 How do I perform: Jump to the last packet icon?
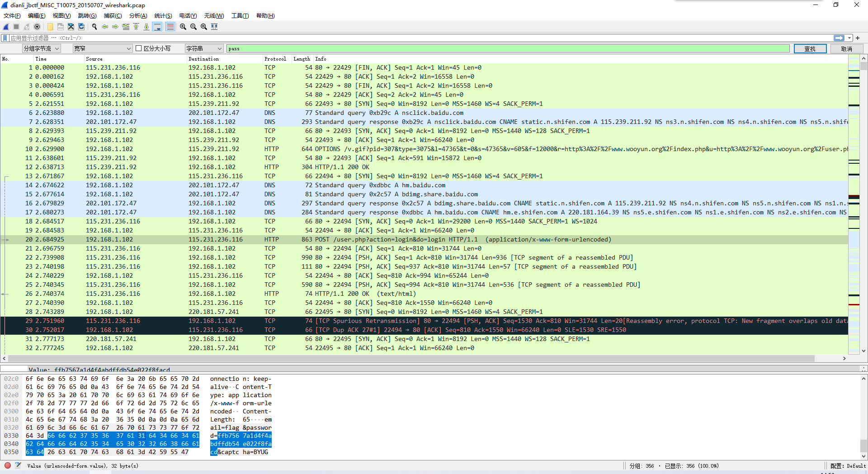146,27
